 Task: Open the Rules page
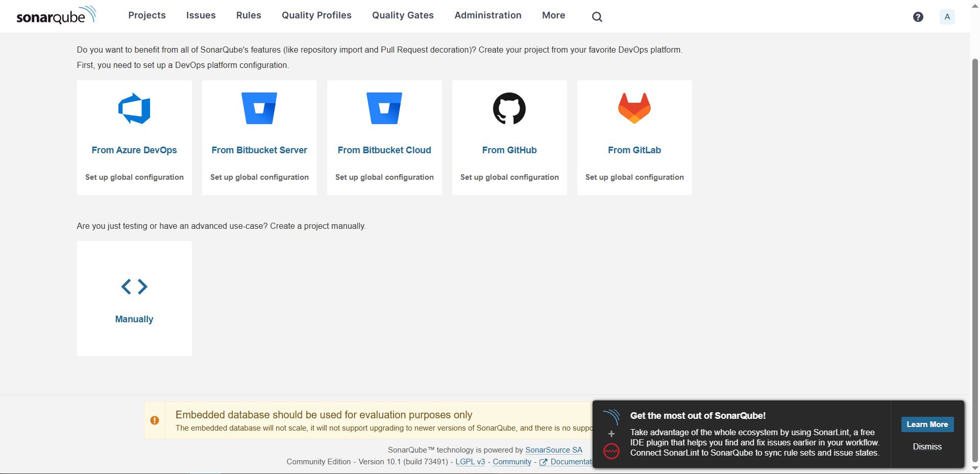(x=249, y=15)
